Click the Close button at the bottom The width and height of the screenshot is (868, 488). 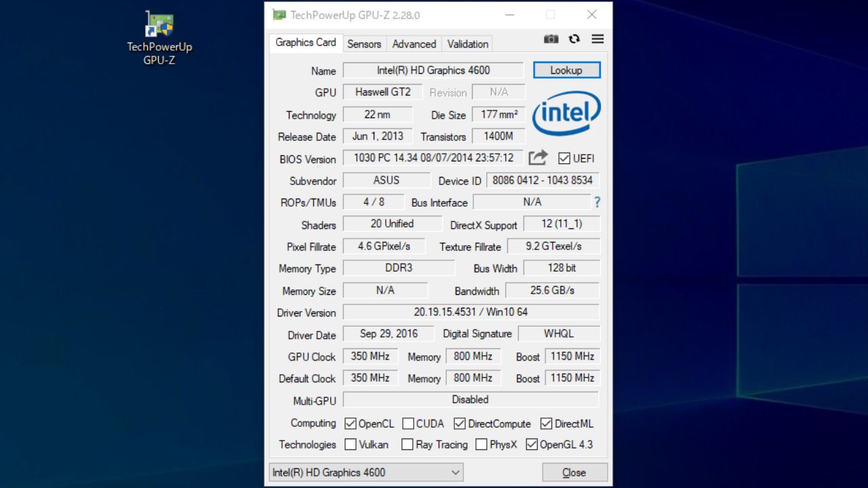[574, 472]
